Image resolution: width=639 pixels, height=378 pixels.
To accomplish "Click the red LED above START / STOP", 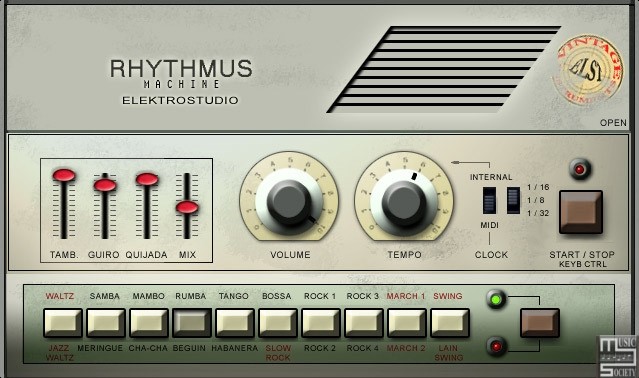I will pyautogui.click(x=580, y=169).
